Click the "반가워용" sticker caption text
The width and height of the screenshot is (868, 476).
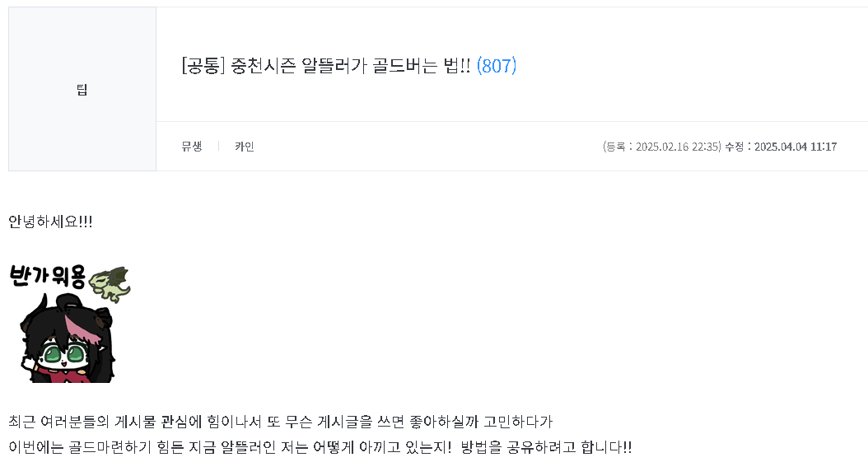tap(47, 278)
